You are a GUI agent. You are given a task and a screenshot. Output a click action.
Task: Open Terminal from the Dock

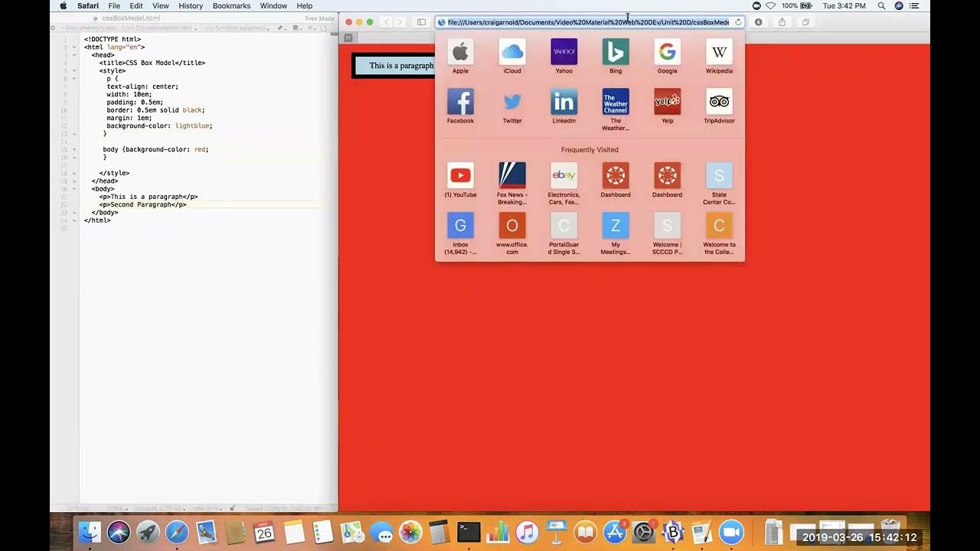click(x=469, y=531)
